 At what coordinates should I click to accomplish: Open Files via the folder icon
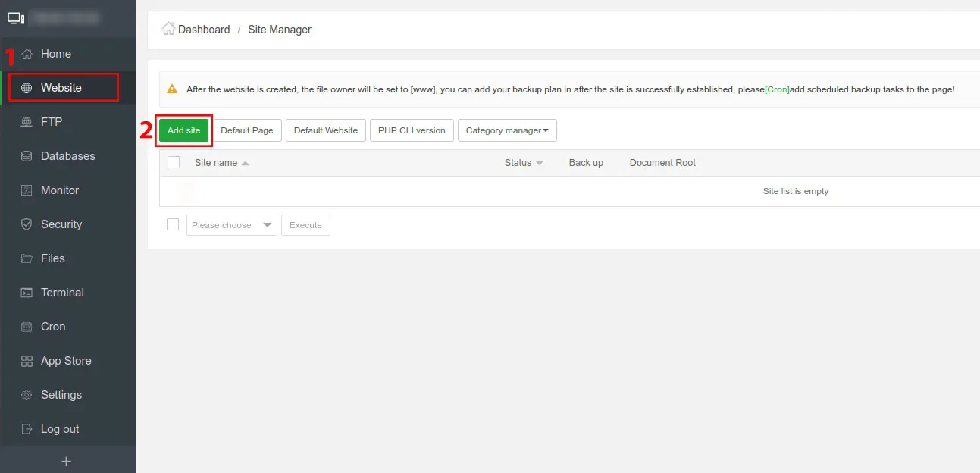pos(27,258)
